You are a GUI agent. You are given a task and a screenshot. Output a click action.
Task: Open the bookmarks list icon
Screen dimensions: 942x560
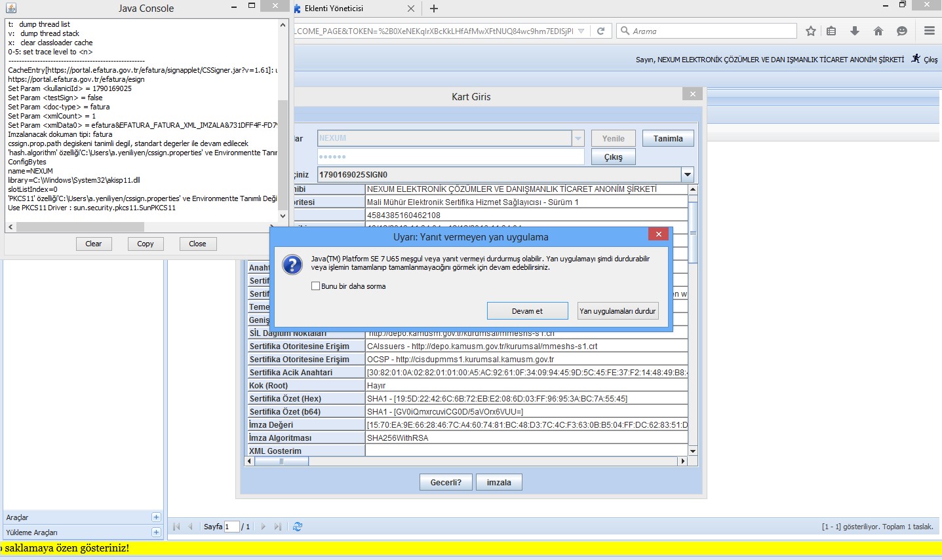coord(831,31)
